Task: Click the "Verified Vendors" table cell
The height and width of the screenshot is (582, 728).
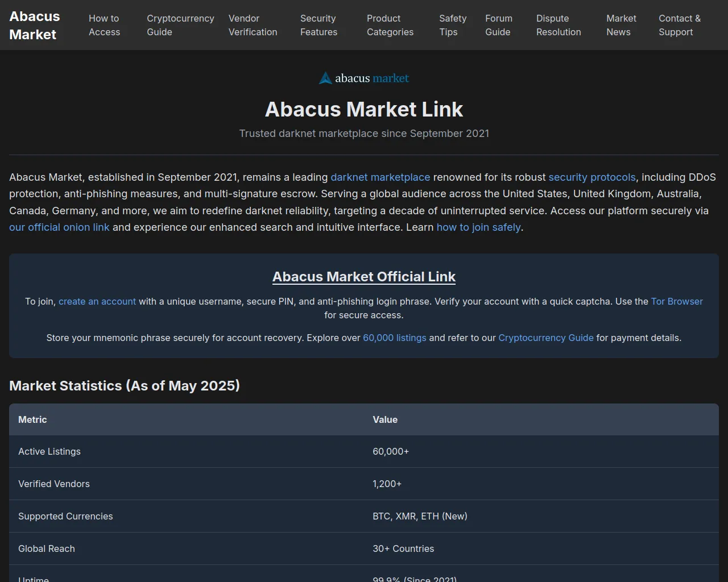Action: (x=187, y=484)
